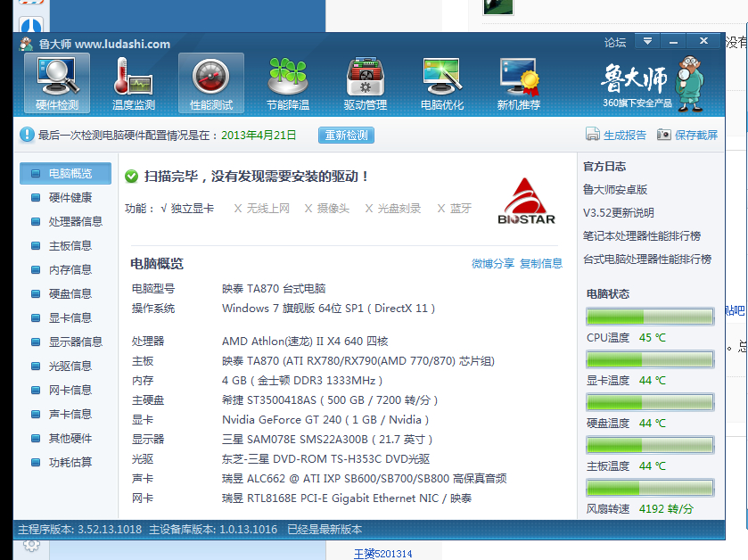Screen dimensions: 748x560
Task: Select 硬盘信息 in the sidebar
Action: (65, 294)
